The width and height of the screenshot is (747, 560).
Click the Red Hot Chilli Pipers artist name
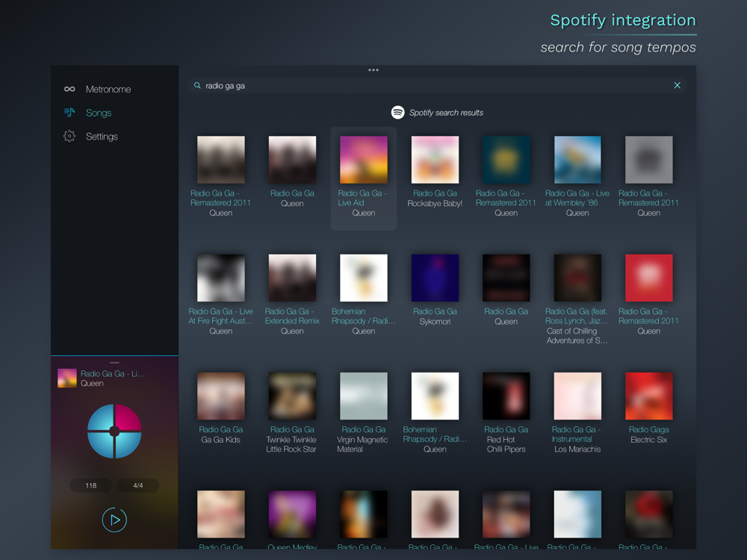[506, 444]
